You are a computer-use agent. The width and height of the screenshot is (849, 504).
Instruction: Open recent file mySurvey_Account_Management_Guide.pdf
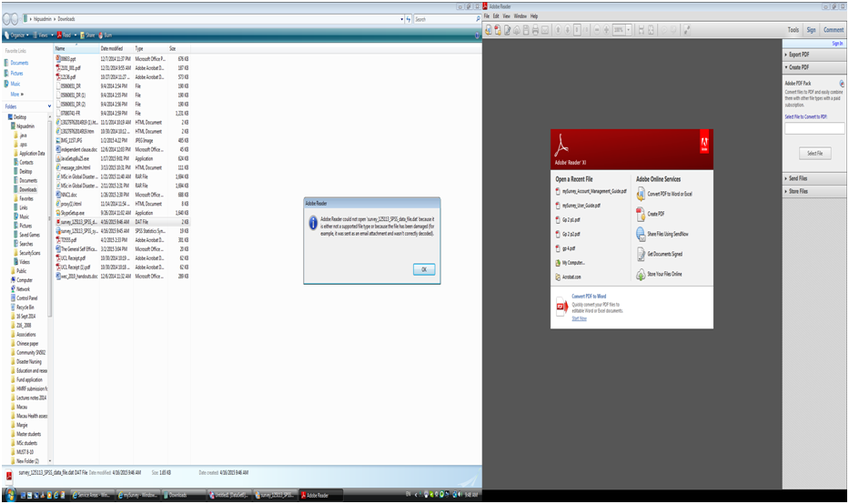(x=591, y=191)
